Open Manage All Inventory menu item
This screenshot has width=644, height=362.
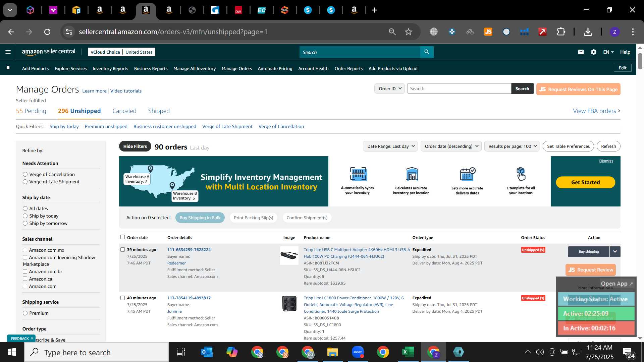pyautogui.click(x=195, y=68)
